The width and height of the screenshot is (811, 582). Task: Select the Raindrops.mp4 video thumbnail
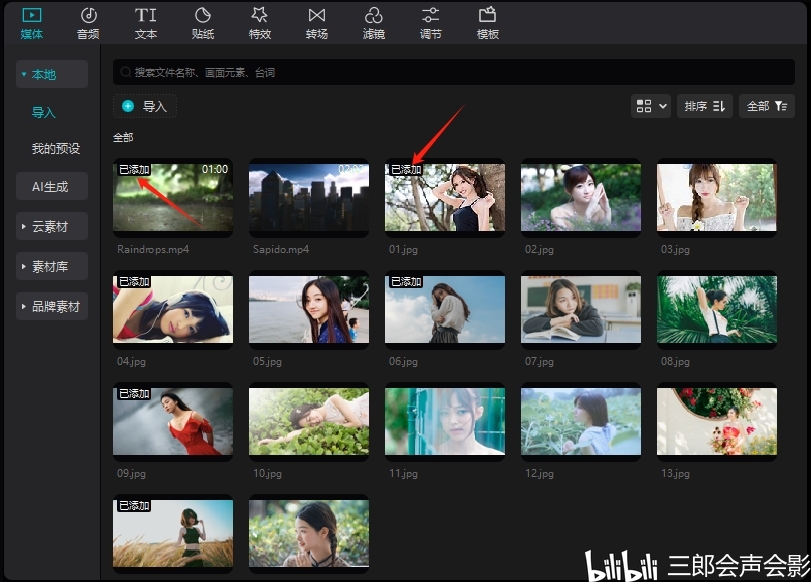[x=173, y=198]
